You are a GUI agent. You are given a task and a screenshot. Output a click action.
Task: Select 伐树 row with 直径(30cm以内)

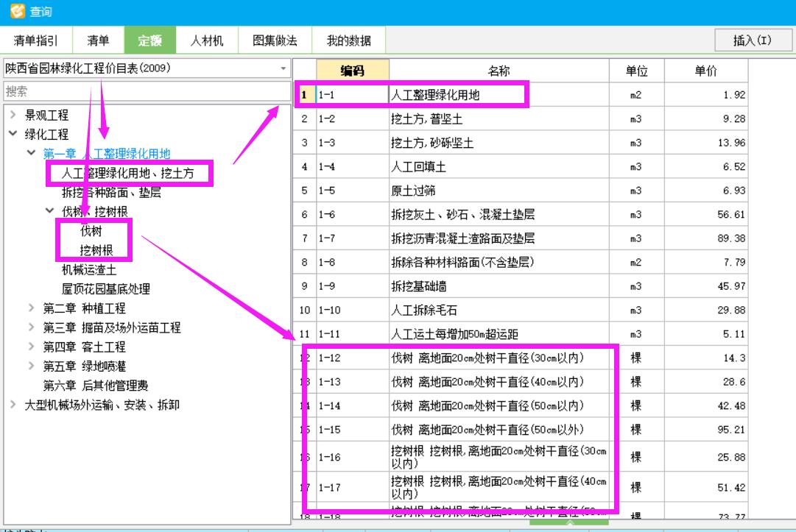521,358
